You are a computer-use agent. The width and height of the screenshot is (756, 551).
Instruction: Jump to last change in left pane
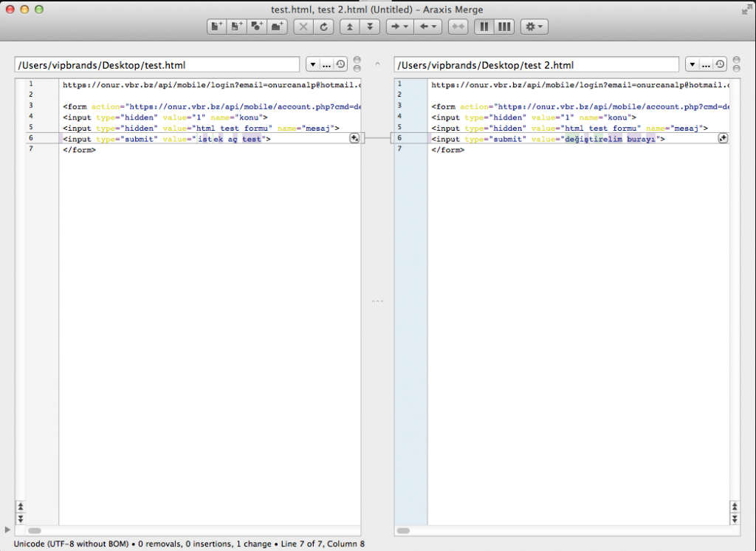coord(20,519)
